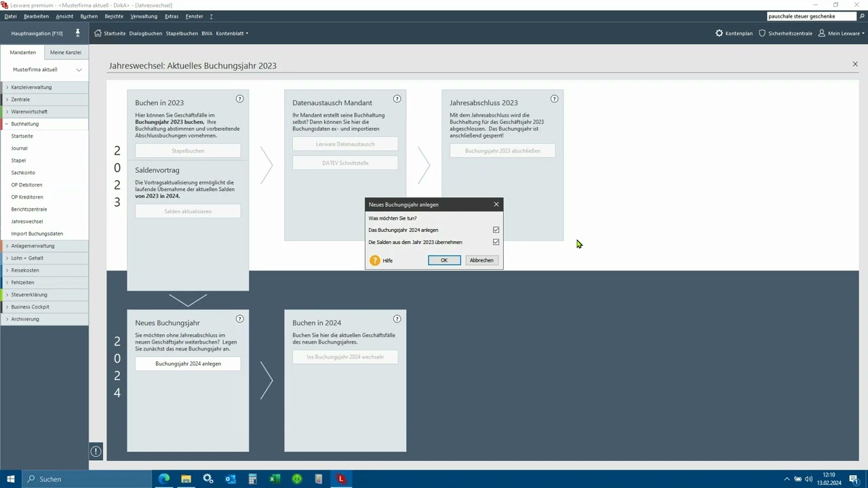Open the Verwaltung menu
The image size is (868, 488).
click(x=144, y=16)
